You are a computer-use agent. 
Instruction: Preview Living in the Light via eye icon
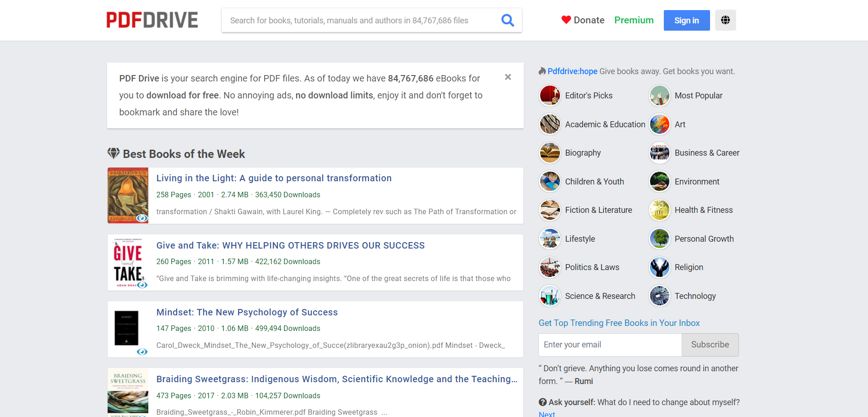pyautogui.click(x=142, y=218)
